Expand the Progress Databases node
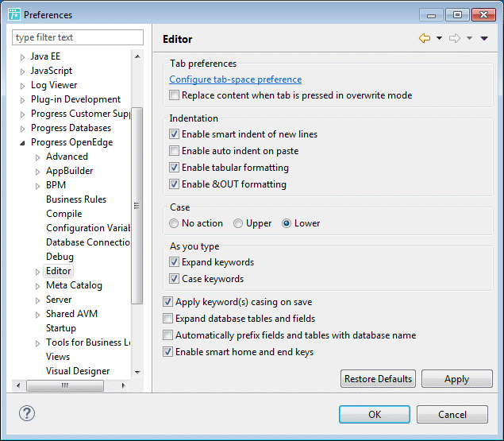The height and width of the screenshot is (441, 504). point(22,129)
